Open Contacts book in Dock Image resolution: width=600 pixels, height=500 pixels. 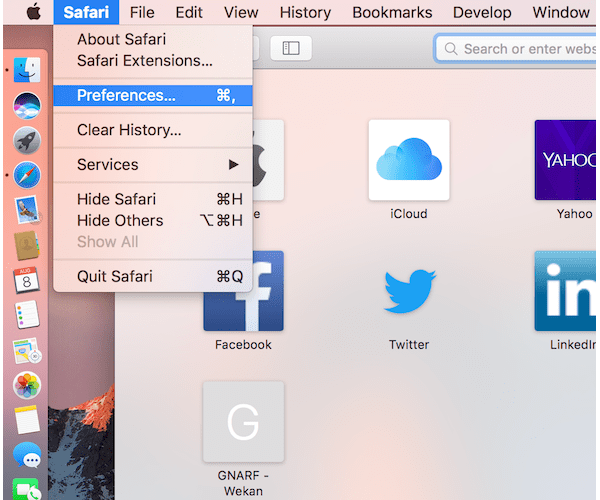point(27,245)
